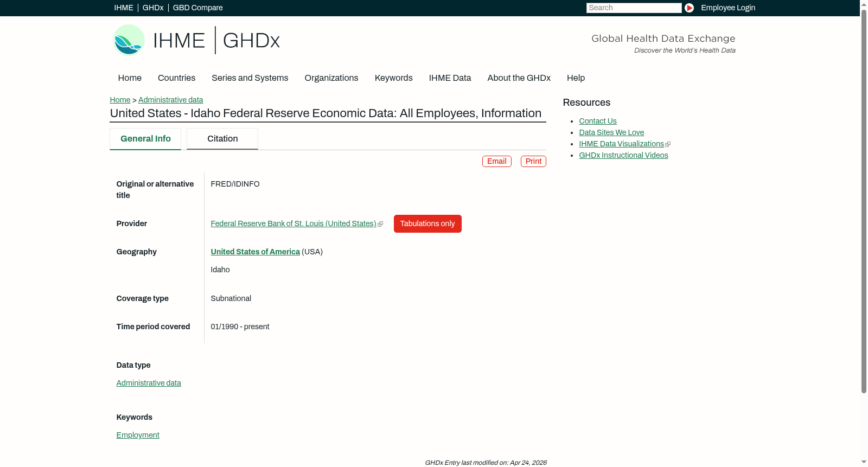This screenshot has width=868, height=467.
Task: Open the IHME link in top bar
Action: (124, 8)
